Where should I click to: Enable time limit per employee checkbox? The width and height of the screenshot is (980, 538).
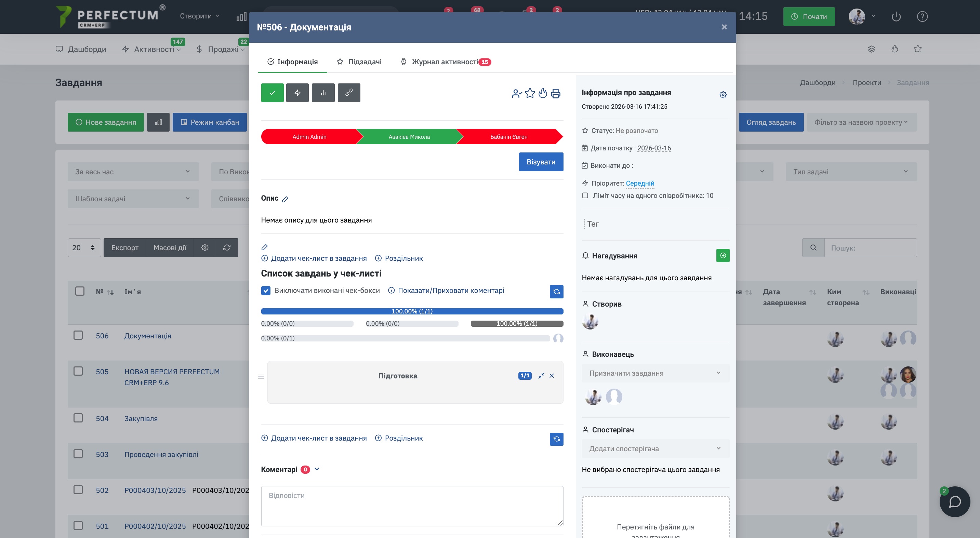585,196
